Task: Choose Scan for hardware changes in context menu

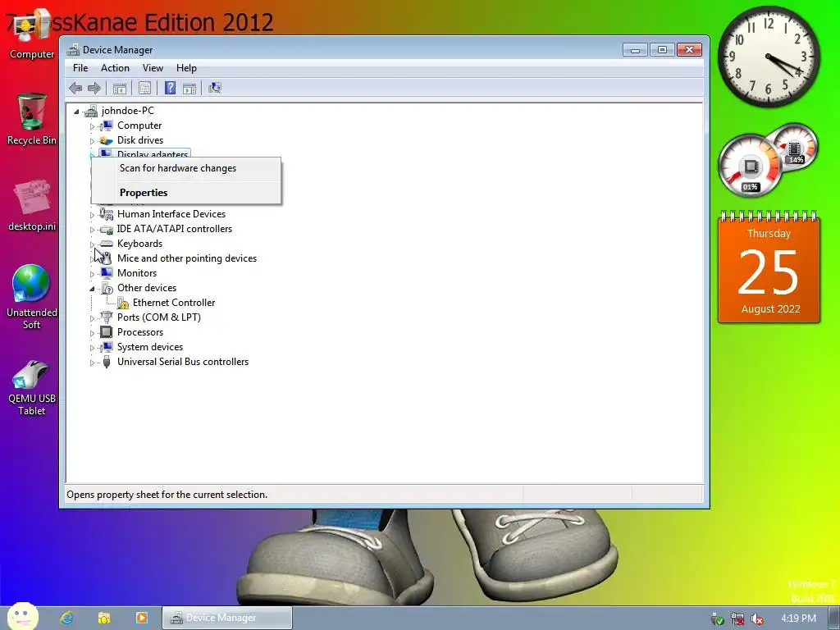Action: (x=186, y=168)
